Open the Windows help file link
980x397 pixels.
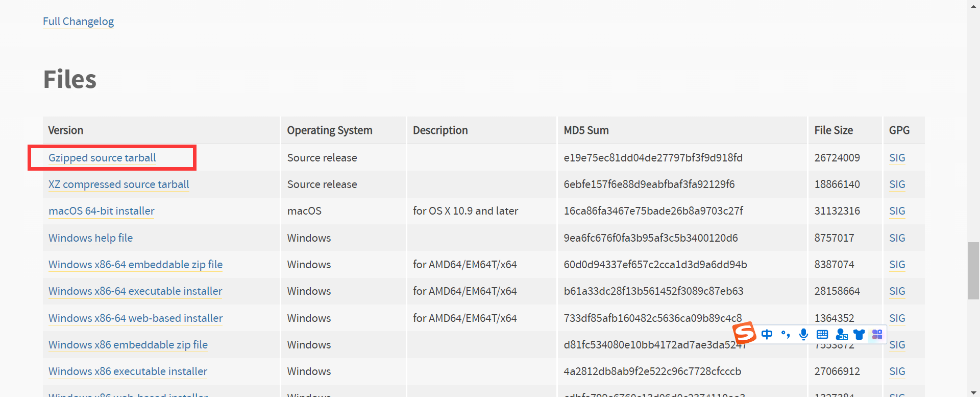pyautogui.click(x=90, y=238)
